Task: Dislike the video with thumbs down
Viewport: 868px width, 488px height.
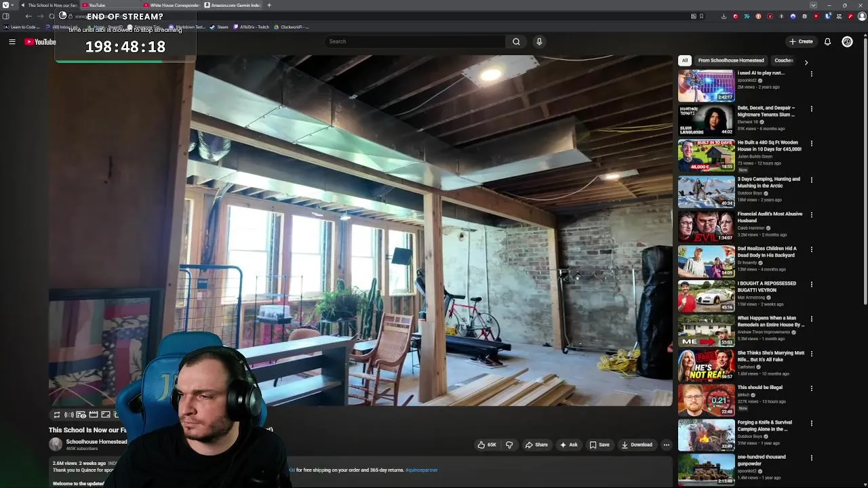Action: (x=509, y=445)
